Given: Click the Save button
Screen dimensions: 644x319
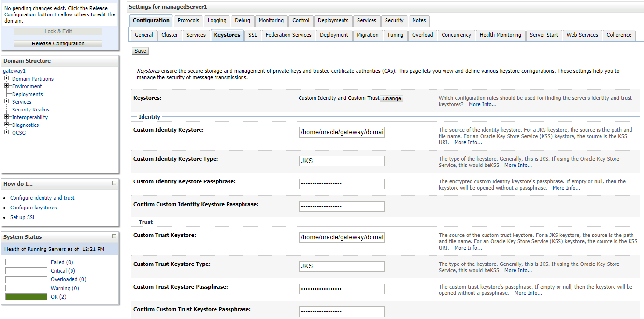Looking at the screenshot, I should (140, 51).
